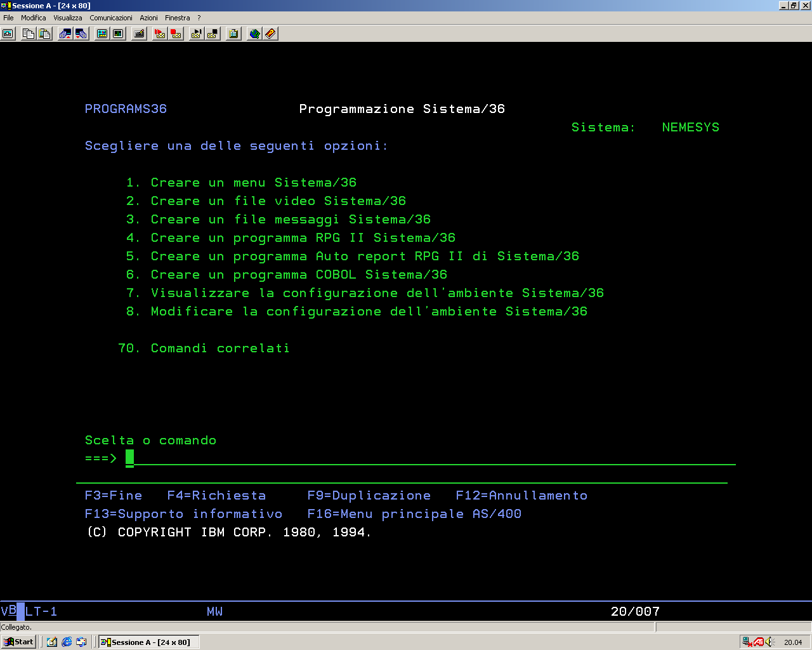Click option 1 Creare un menu Sistema/36

click(x=241, y=183)
